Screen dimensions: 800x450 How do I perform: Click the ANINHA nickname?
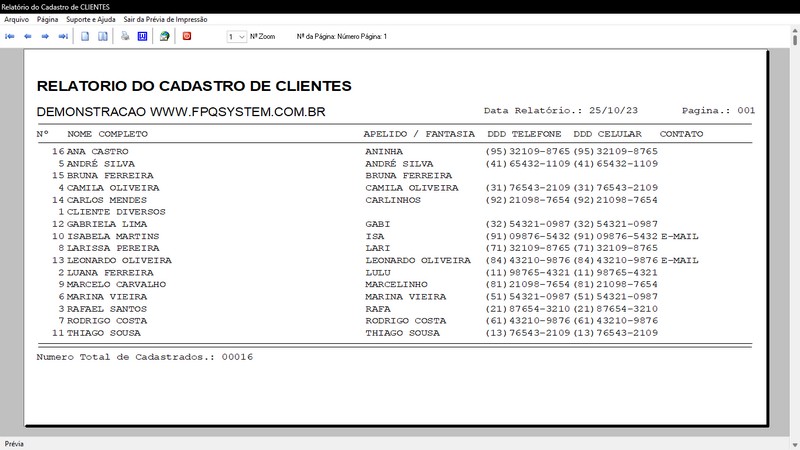coord(384,152)
